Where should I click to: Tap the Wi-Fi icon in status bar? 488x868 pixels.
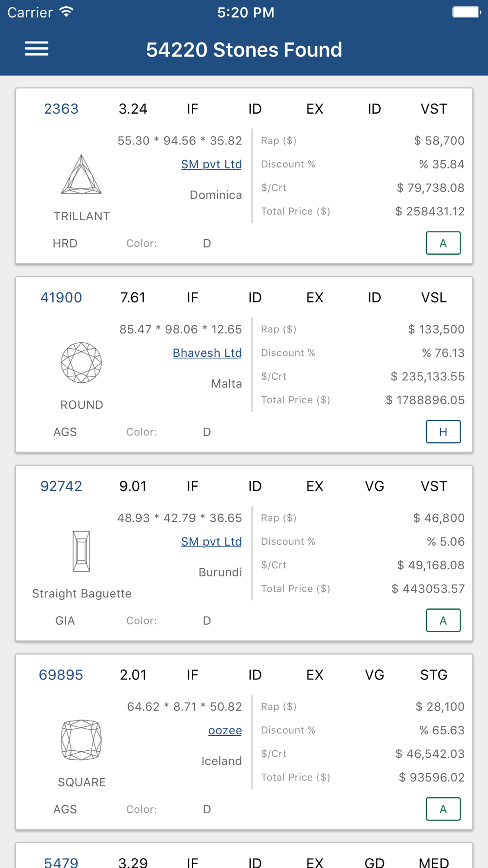[x=66, y=12]
